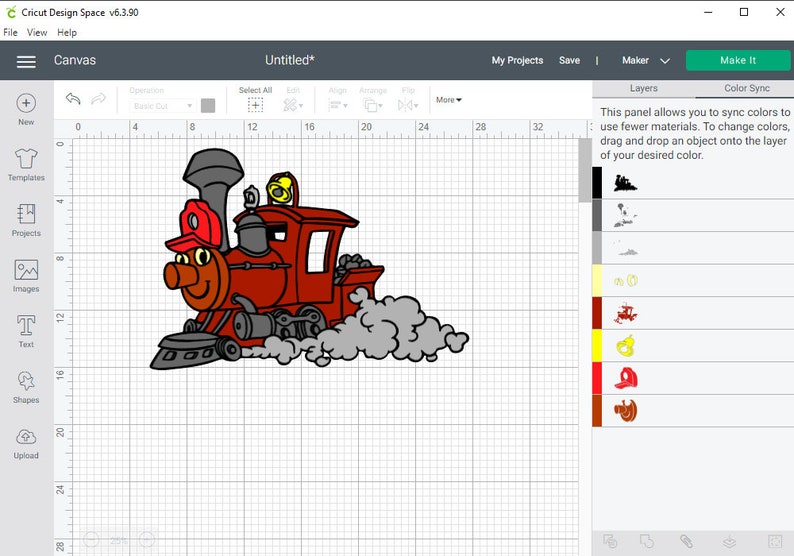The width and height of the screenshot is (794, 556).
Task: Click the Undo arrow
Action: pos(73,98)
